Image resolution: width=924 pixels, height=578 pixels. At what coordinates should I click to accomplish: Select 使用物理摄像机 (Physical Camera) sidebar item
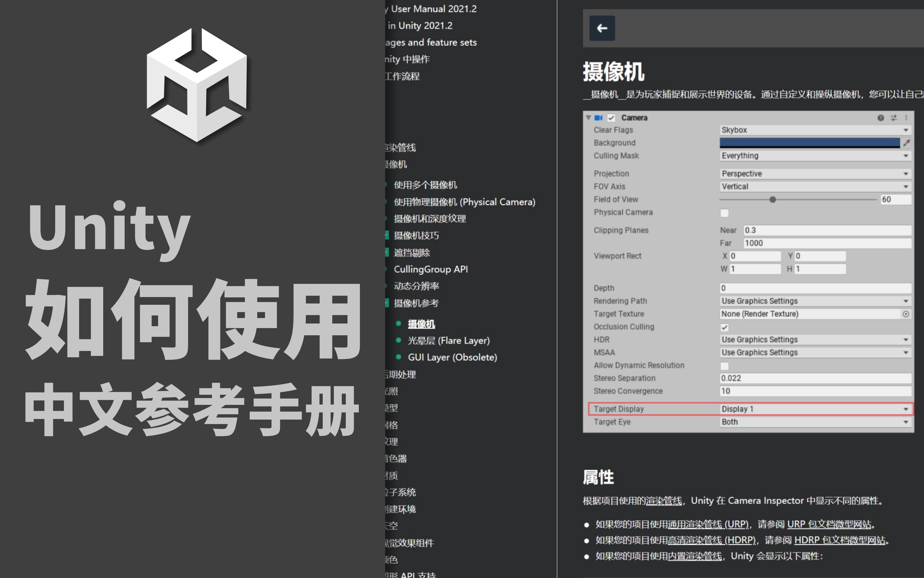[x=464, y=202]
